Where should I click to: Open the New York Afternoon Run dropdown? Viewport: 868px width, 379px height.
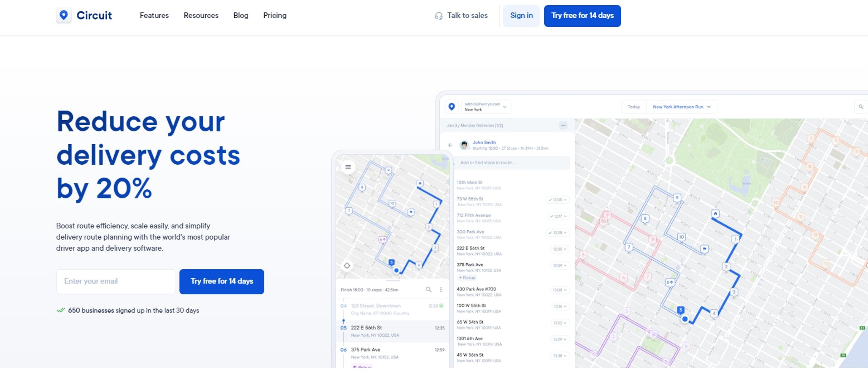coord(681,107)
